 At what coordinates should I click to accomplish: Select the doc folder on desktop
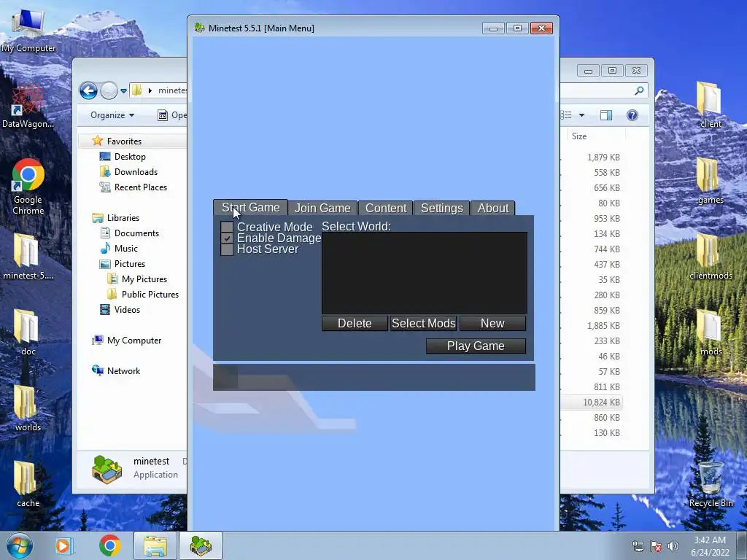tap(28, 332)
